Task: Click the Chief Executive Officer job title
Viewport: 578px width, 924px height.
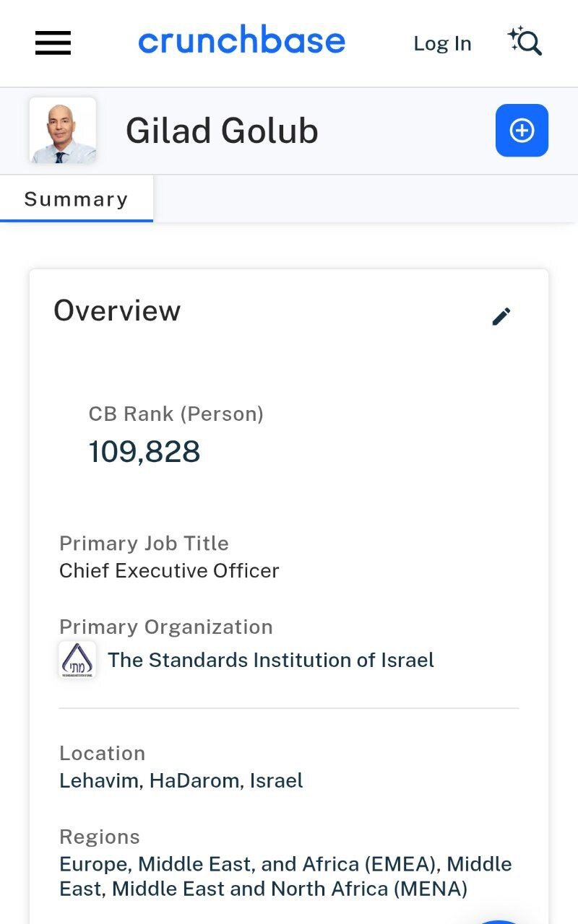Action: point(169,570)
